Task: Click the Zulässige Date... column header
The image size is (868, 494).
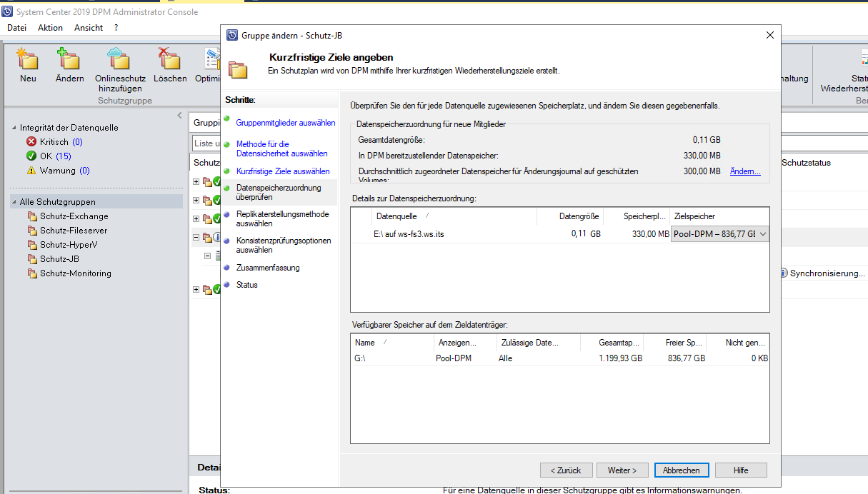Action: point(539,343)
